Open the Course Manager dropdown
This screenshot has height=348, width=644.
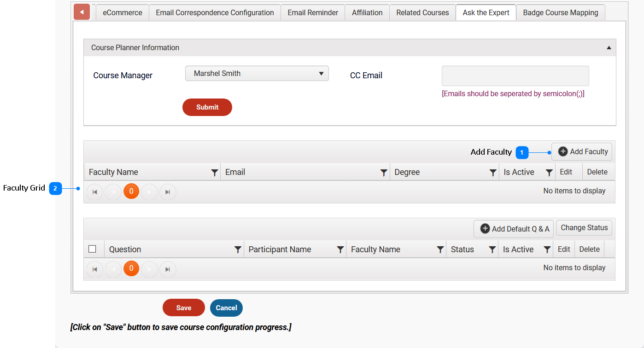pos(257,74)
